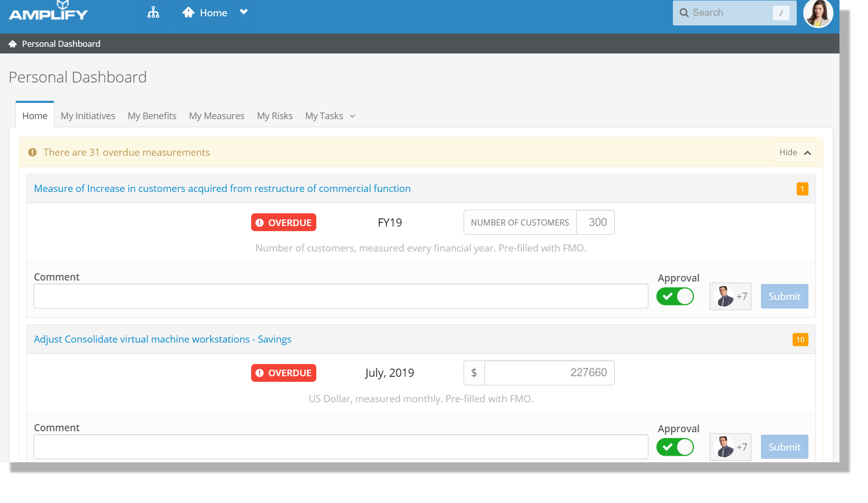
Task: Click the Search field
Action: click(x=731, y=13)
